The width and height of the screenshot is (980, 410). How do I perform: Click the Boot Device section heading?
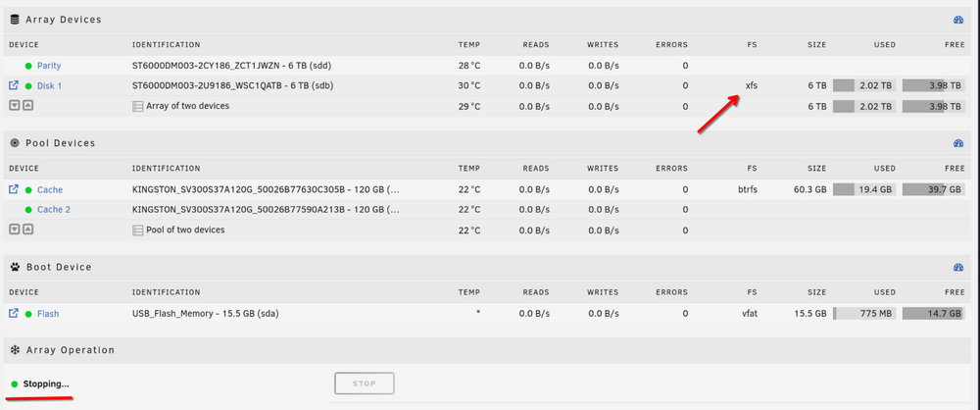pyautogui.click(x=59, y=267)
